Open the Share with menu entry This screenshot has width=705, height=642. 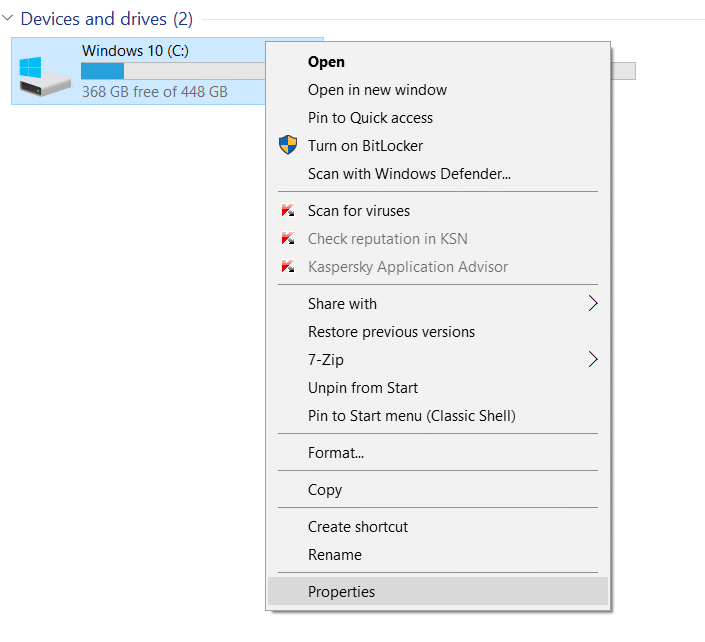point(437,303)
